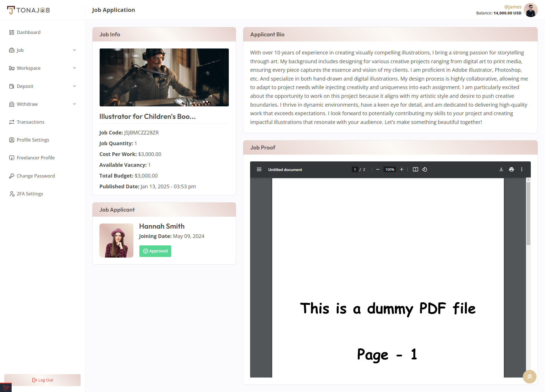Rotate the PDF counterclockwise
This screenshot has width=545, height=392.
[x=425, y=169]
